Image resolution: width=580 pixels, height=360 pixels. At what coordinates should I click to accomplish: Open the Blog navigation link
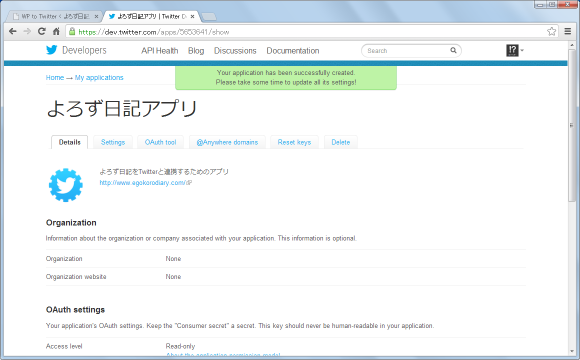tap(196, 51)
